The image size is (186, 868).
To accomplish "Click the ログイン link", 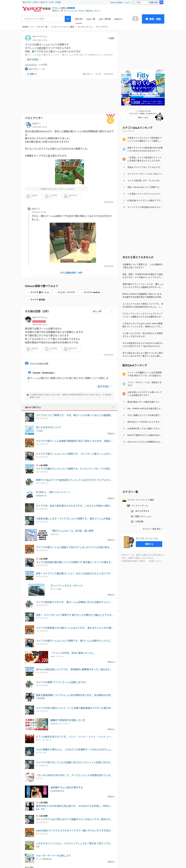I will click(56, 11).
